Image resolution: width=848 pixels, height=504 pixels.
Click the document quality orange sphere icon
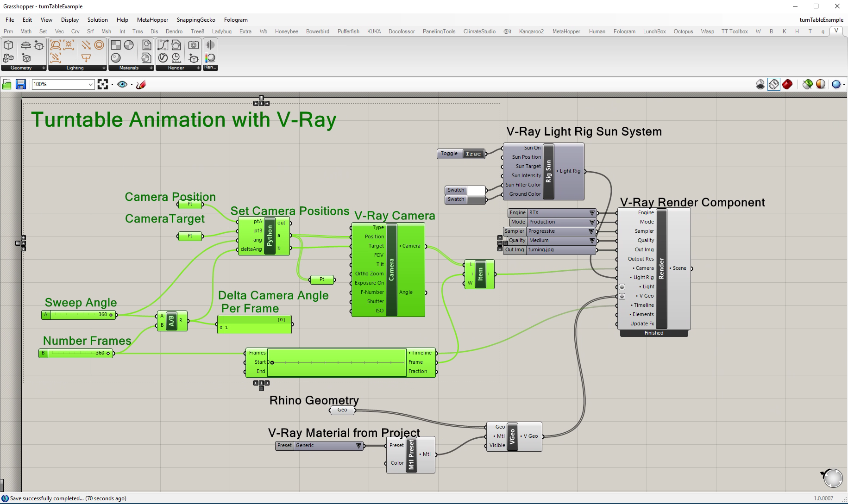(x=821, y=84)
